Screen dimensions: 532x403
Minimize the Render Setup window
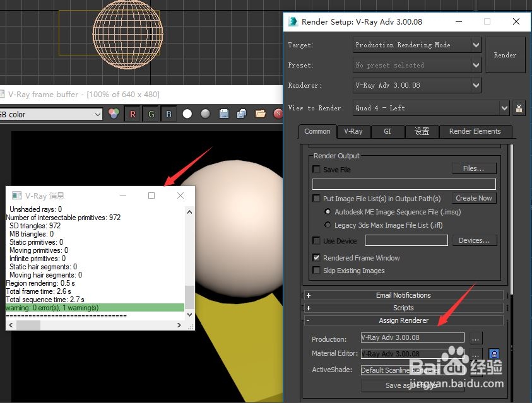coord(459,21)
